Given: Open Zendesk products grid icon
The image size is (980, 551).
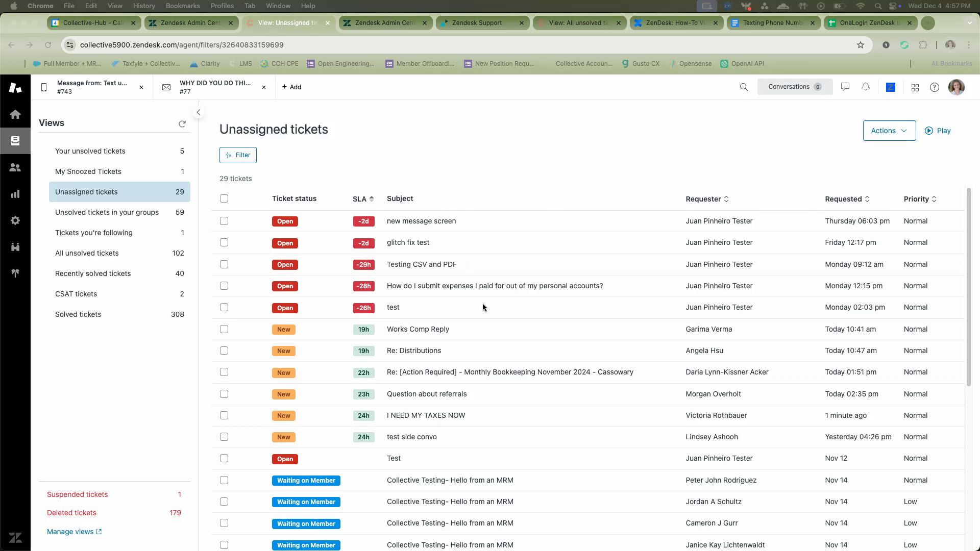Looking at the screenshot, I should (x=915, y=88).
